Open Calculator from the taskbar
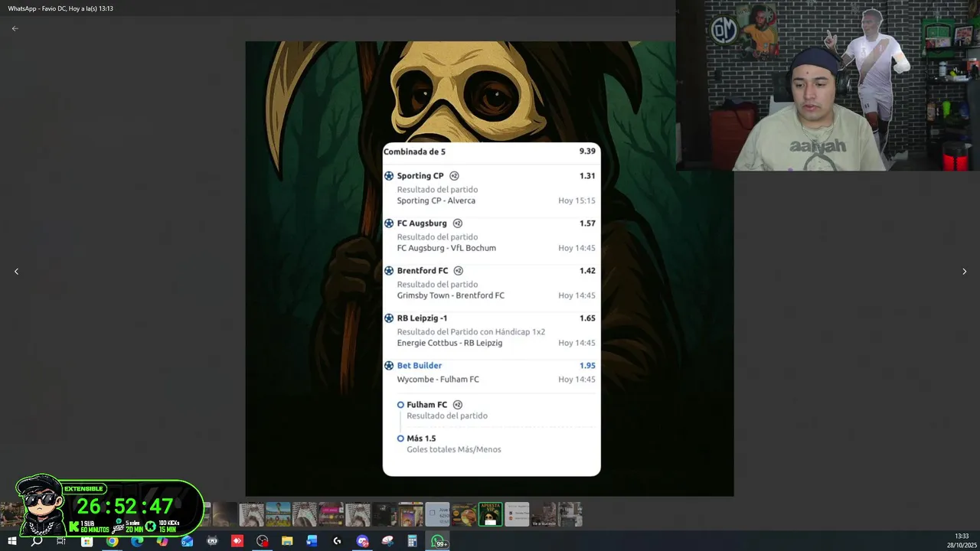980x551 pixels. (412, 541)
